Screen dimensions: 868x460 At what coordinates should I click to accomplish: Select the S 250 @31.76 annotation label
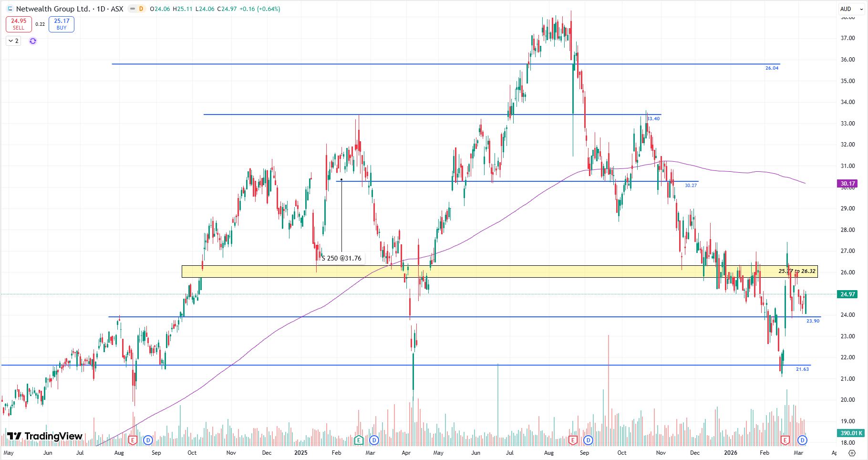pos(341,258)
